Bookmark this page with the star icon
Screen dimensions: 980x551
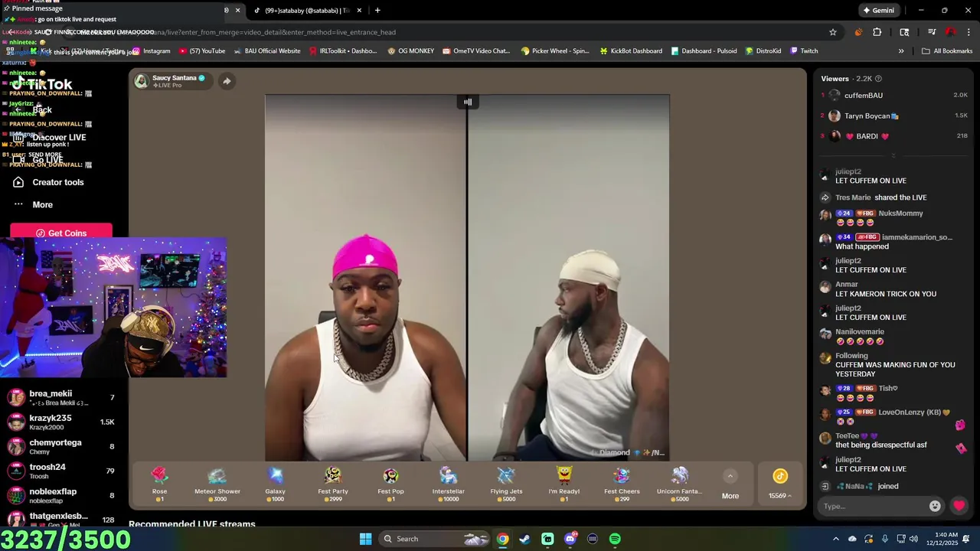[x=832, y=32]
